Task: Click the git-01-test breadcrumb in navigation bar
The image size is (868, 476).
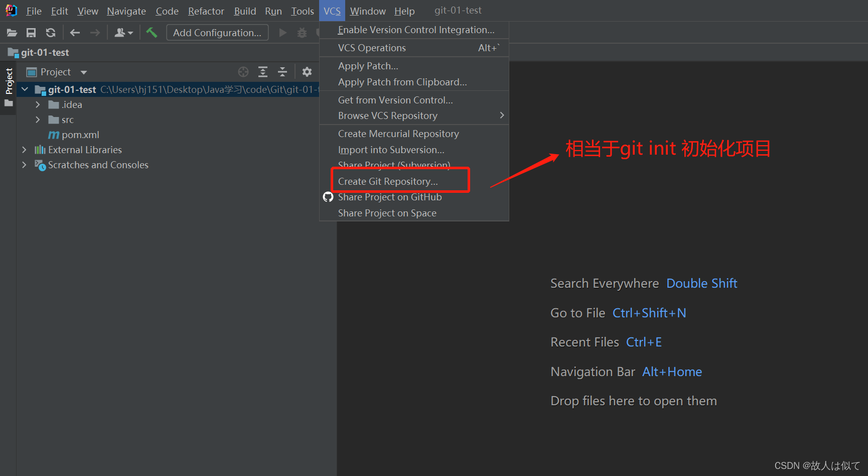Action: pyautogui.click(x=39, y=52)
